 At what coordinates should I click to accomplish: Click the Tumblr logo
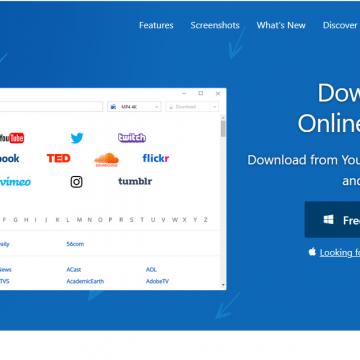135,181
